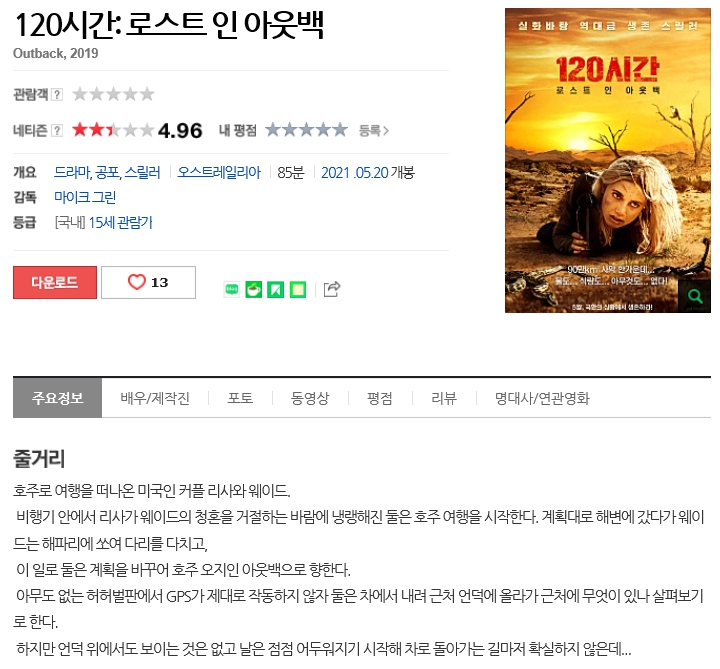Click the 15세 관람가 rating link
Screen dimensions: 720x669
point(120,223)
